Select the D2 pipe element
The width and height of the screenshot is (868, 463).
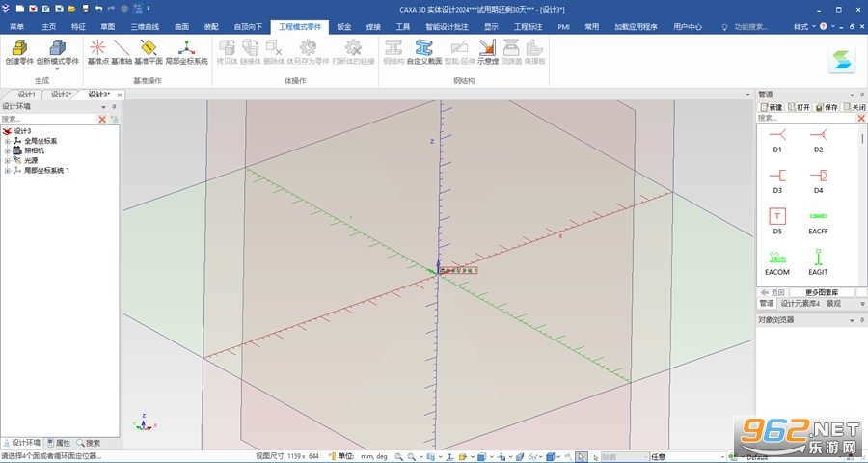tap(818, 141)
